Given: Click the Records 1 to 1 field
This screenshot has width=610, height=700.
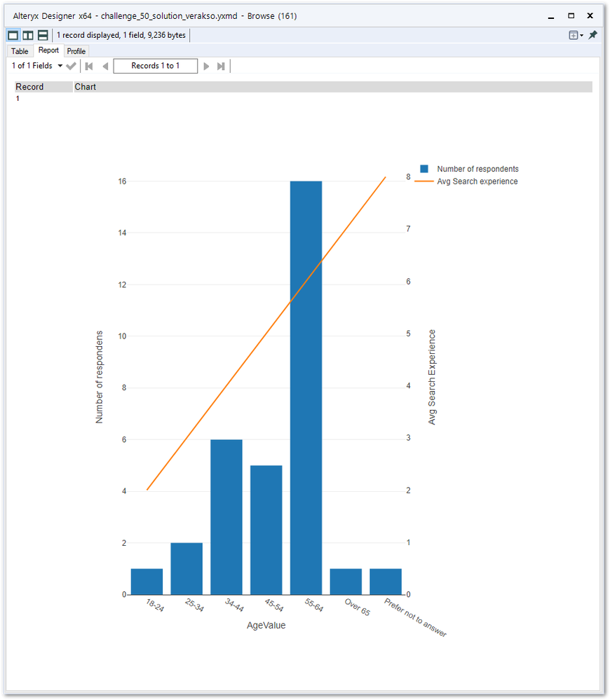Looking at the screenshot, I should (x=155, y=65).
